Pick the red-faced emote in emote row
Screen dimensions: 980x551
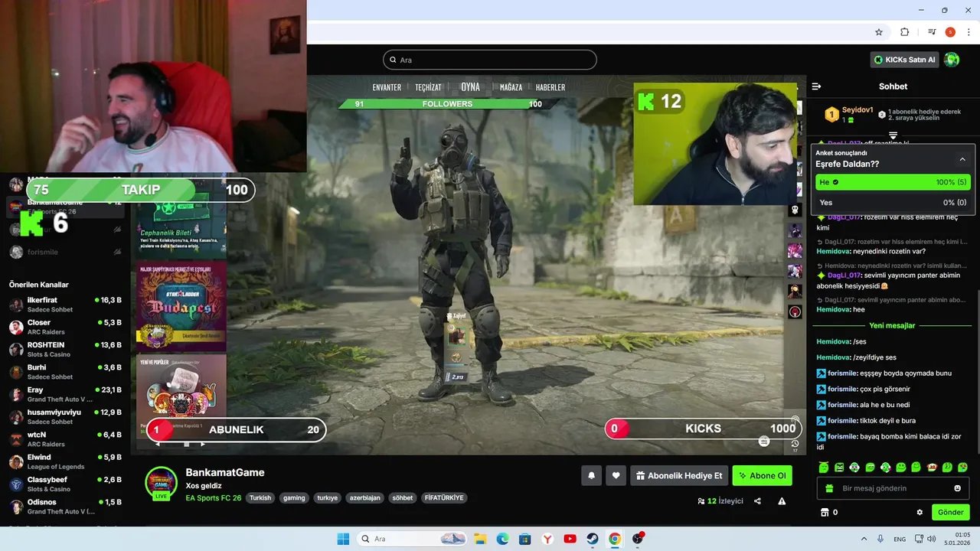click(x=932, y=467)
